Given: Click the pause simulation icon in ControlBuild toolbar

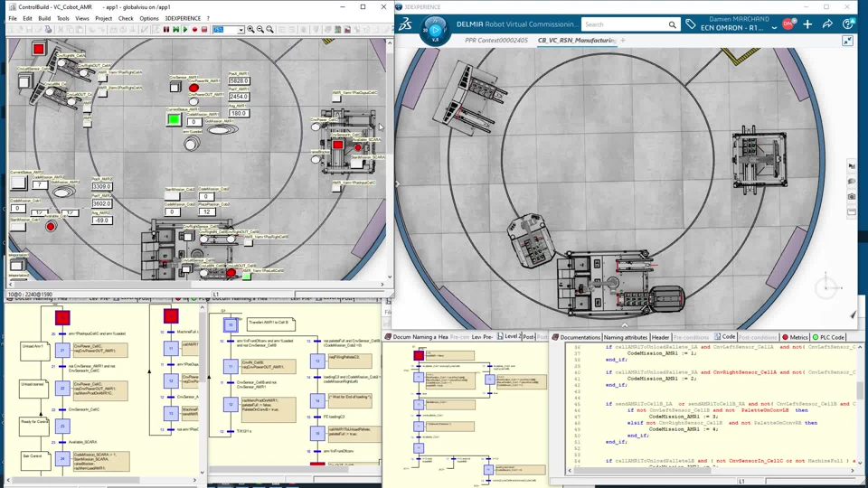Looking at the screenshot, I should pos(166,29).
